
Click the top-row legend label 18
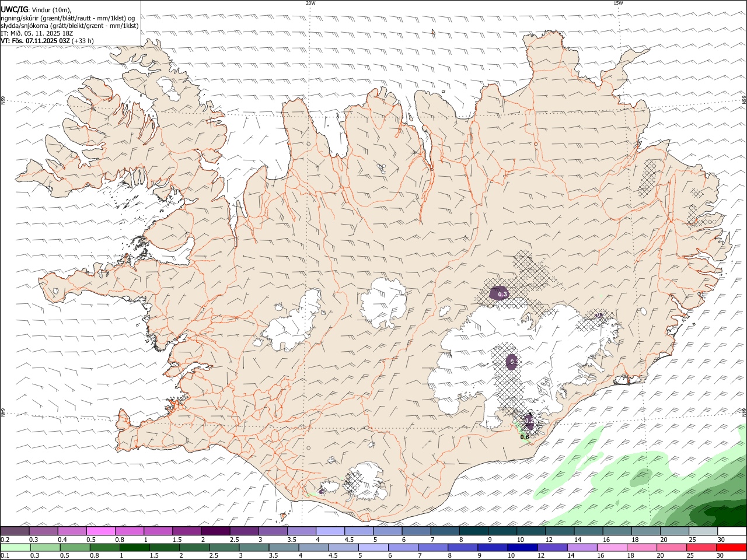(635, 540)
